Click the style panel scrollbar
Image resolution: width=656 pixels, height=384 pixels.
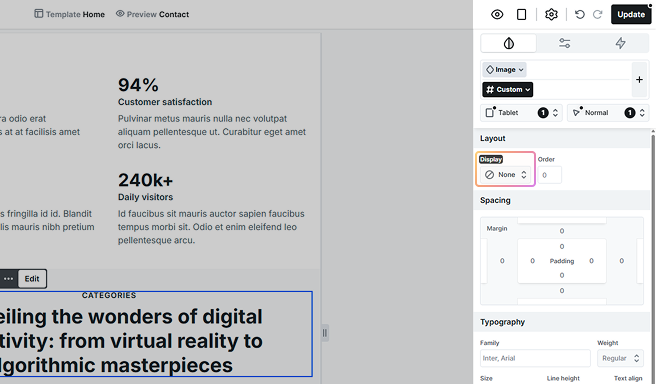click(653, 256)
